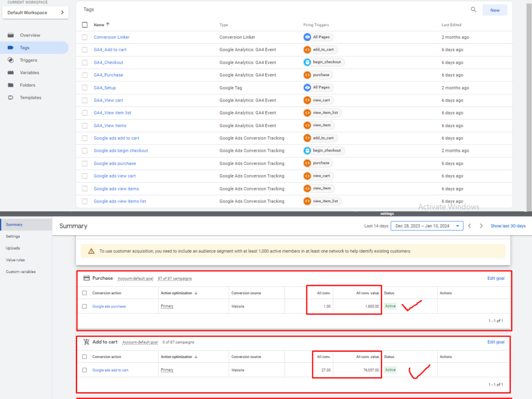Toggle the select-all tags checkbox

[x=85, y=25]
